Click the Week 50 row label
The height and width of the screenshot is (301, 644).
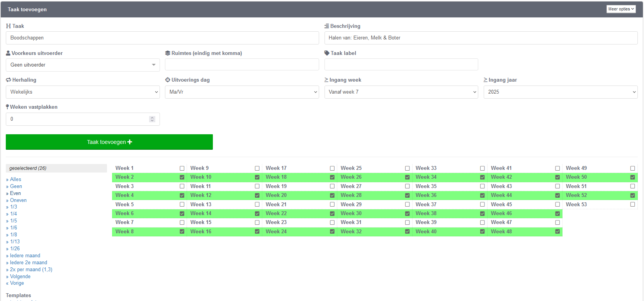(x=576, y=177)
